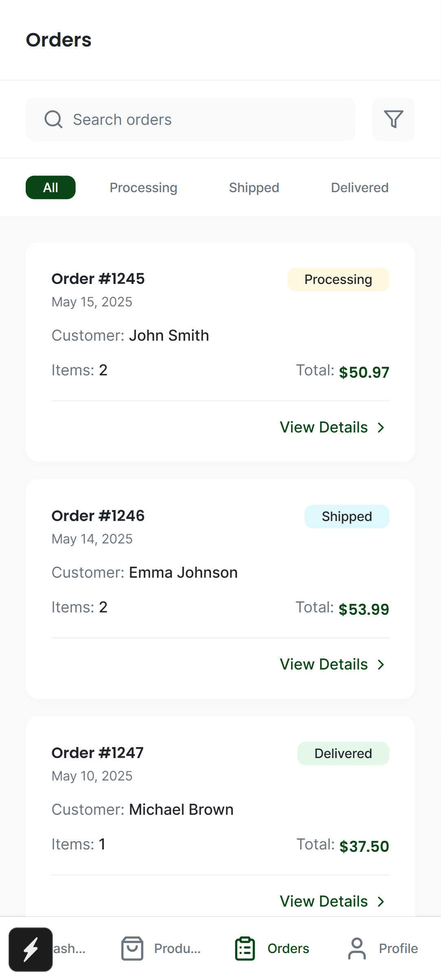Click chevron arrow on Order #1247

(381, 902)
